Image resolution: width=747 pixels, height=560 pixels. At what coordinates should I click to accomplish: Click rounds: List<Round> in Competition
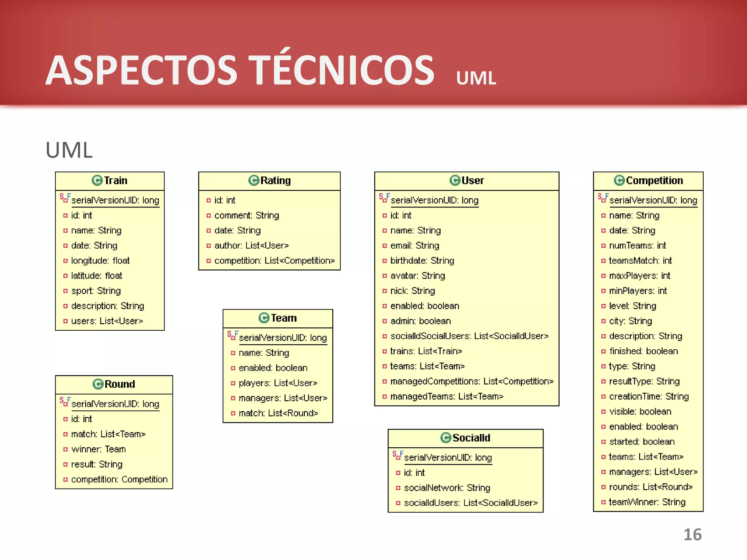651,487
